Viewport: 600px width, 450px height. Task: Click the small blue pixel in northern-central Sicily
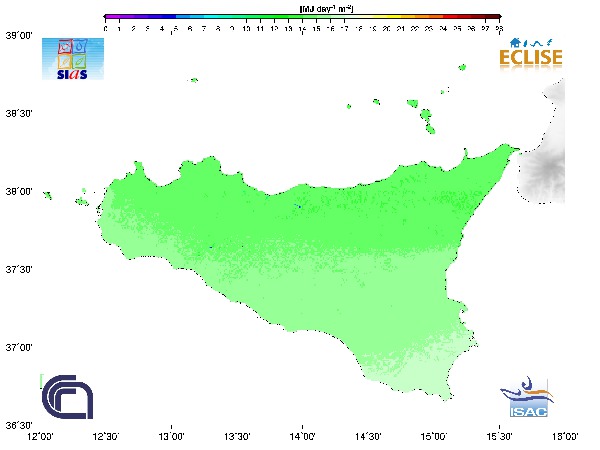tap(300, 207)
